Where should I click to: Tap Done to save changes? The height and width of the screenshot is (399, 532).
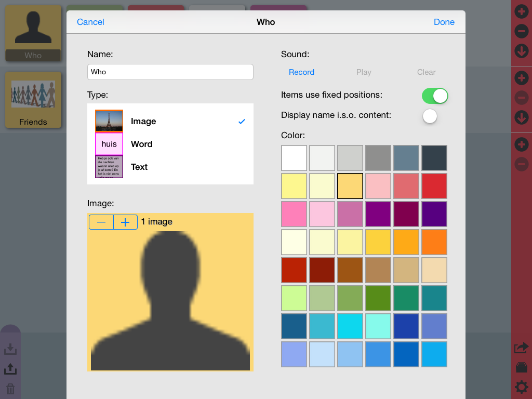point(444,22)
